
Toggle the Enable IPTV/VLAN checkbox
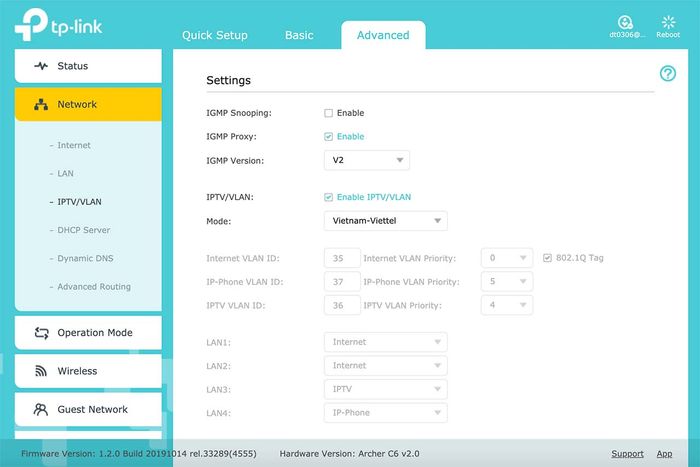329,197
